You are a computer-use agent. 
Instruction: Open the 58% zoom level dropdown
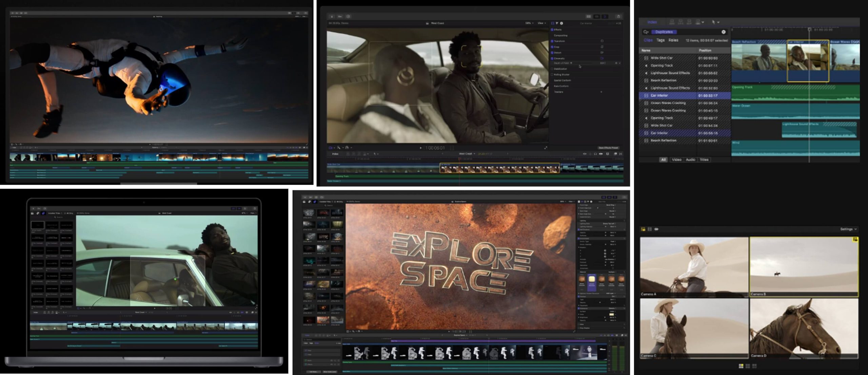click(x=528, y=23)
